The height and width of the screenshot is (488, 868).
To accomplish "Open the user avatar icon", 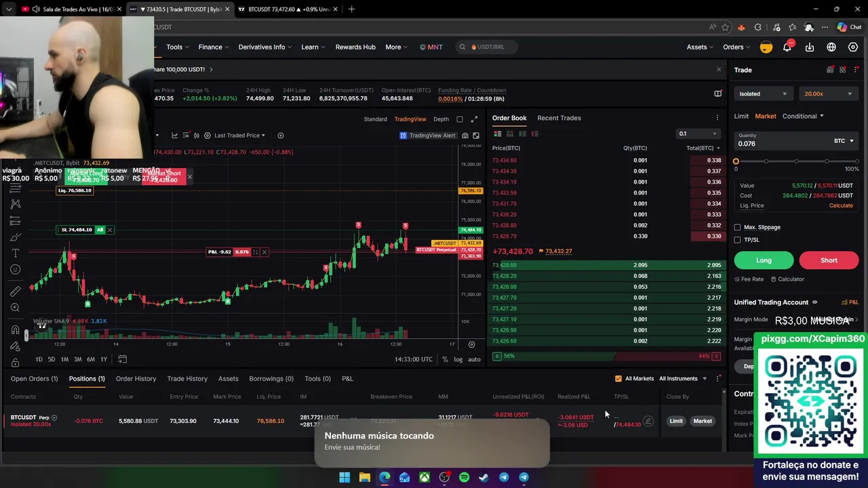I will coord(766,47).
